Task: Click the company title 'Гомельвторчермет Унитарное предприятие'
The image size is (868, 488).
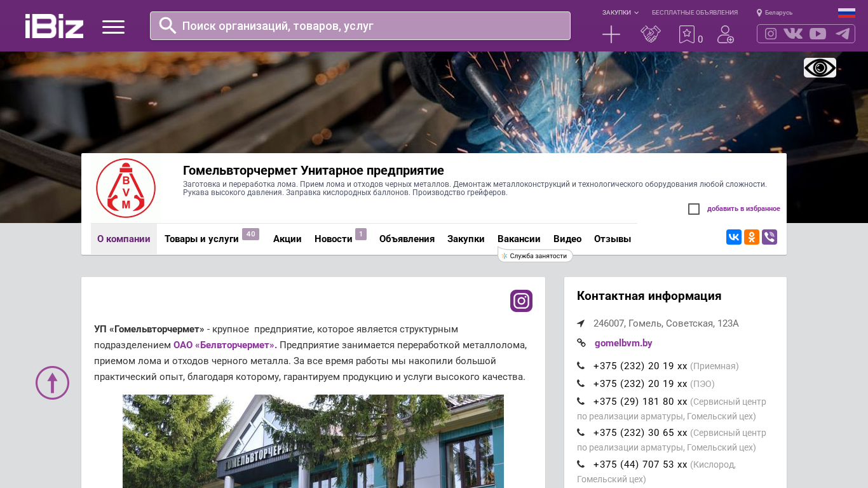Action: point(313,170)
